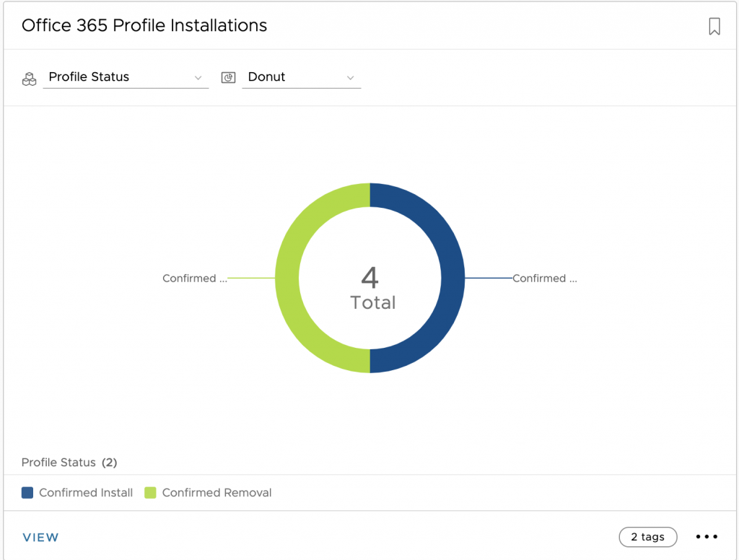This screenshot has width=739, height=560.
Task: Click the Office 365 Profile Installations title
Action: (x=144, y=26)
